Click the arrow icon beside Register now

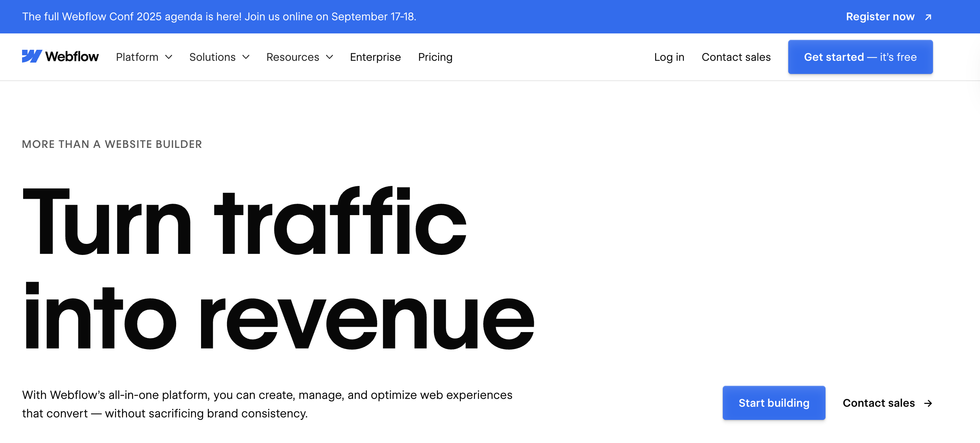[928, 17]
